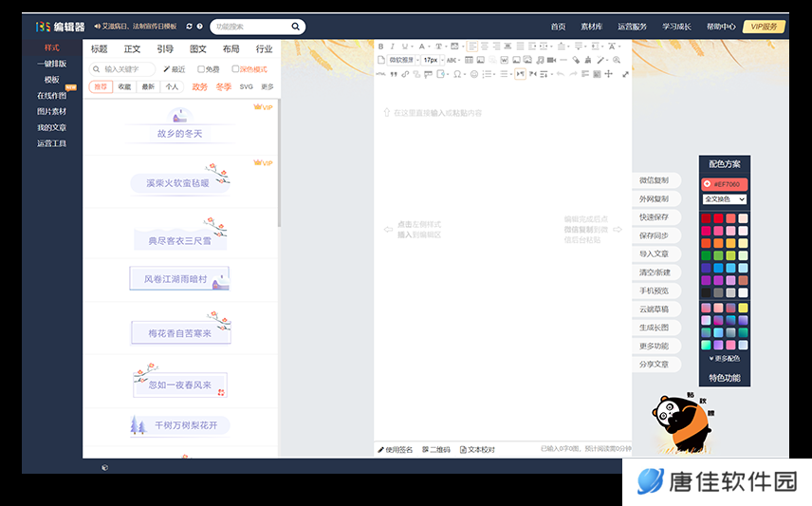
Task: Expand the editor to fullscreen
Action: point(625,74)
